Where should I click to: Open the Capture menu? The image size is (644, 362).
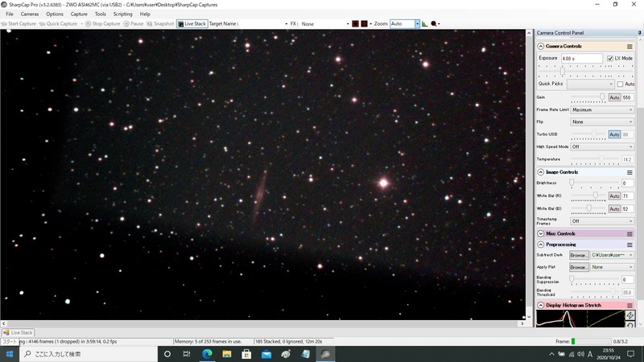[x=79, y=14]
